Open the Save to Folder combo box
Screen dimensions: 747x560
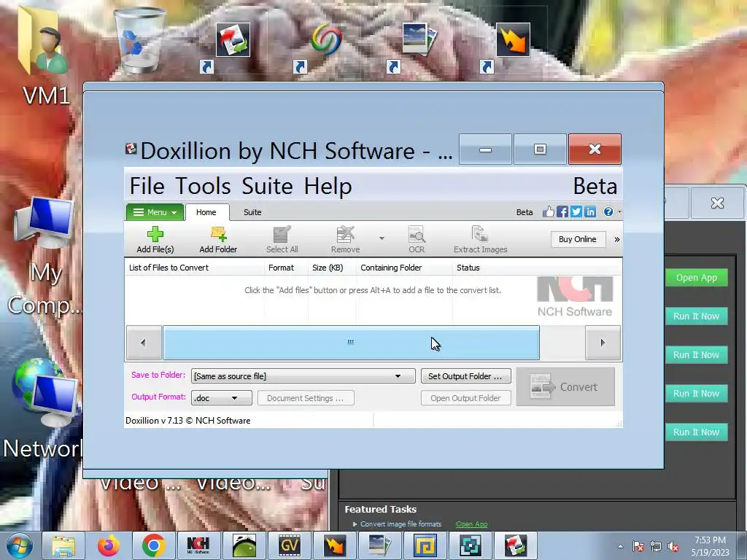click(303, 376)
